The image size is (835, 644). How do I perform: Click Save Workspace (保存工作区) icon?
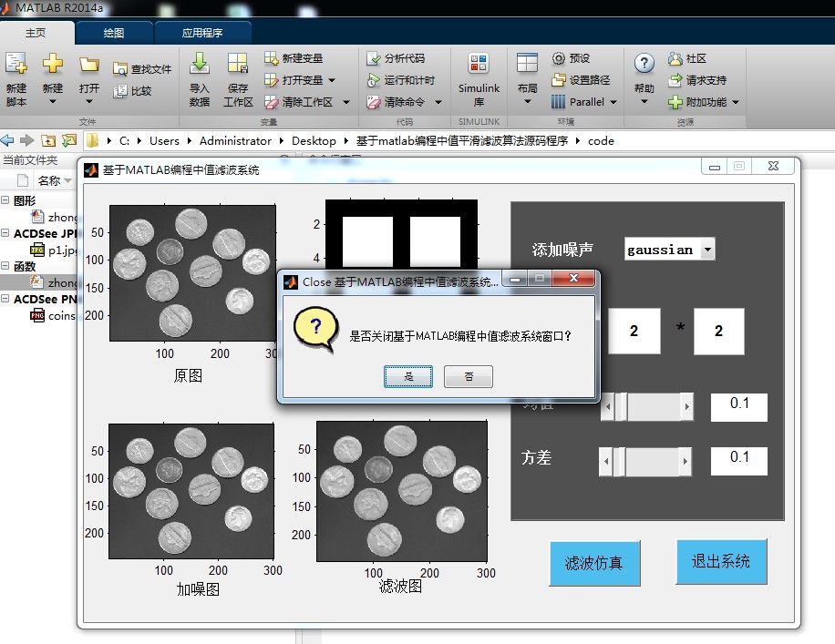[x=238, y=64]
